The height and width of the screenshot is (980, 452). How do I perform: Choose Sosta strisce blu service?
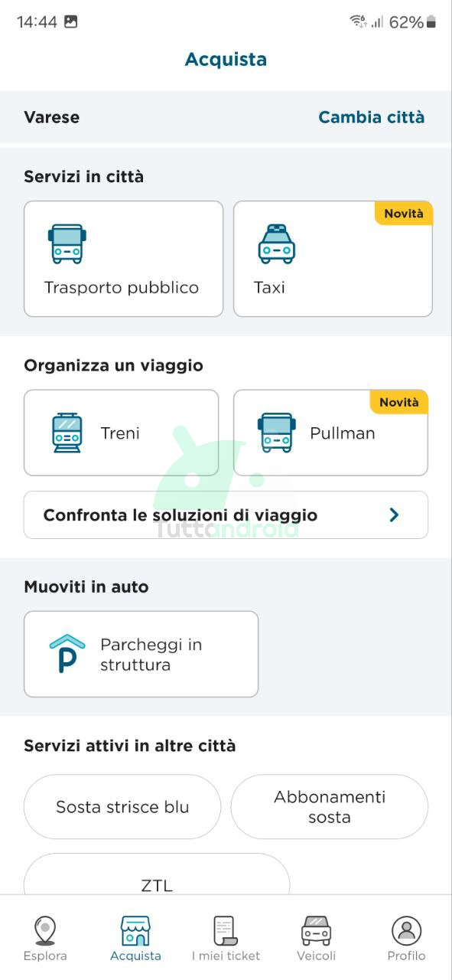(122, 807)
